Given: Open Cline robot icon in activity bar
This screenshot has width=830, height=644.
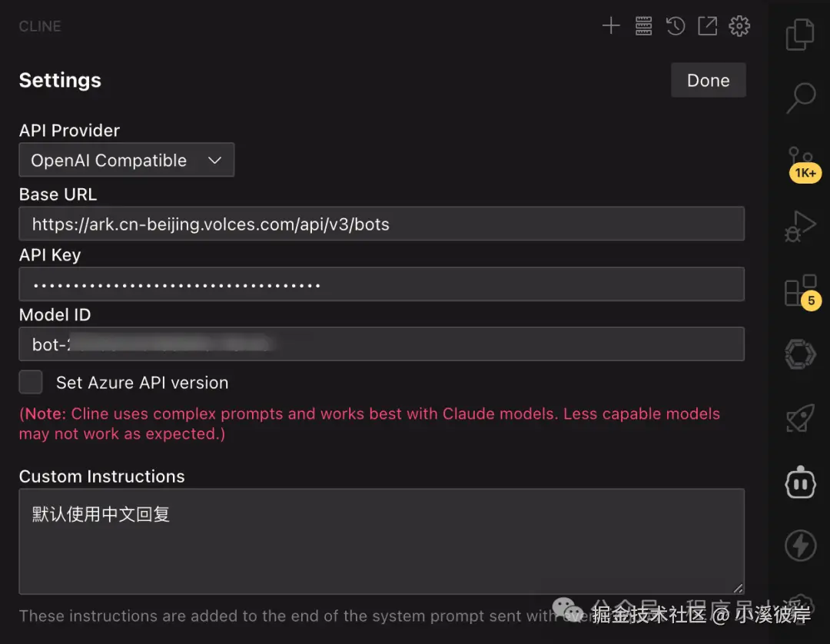Looking at the screenshot, I should (800, 482).
